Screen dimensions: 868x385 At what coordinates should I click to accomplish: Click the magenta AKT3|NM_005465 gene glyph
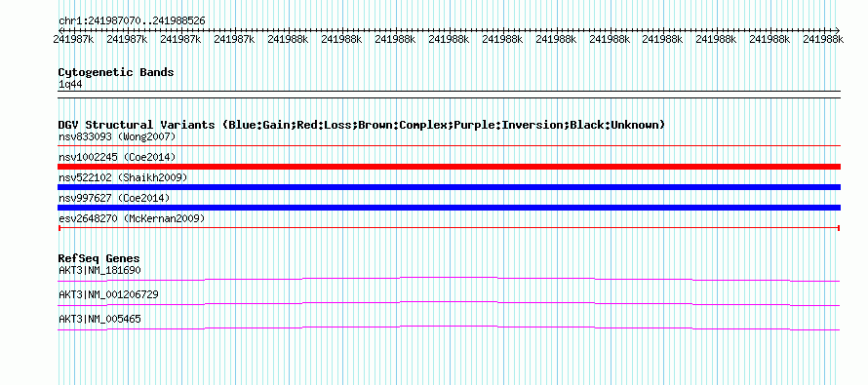click(x=449, y=328)
